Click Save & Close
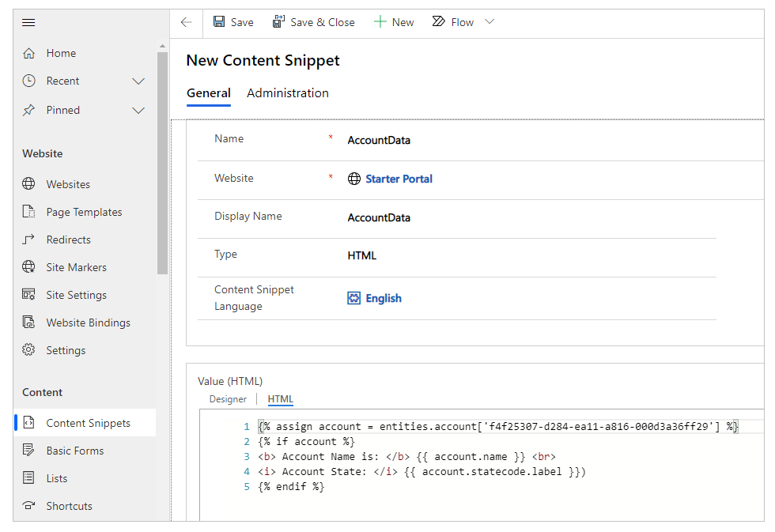Viewport: 775px width, 532px height. (313, 21)
